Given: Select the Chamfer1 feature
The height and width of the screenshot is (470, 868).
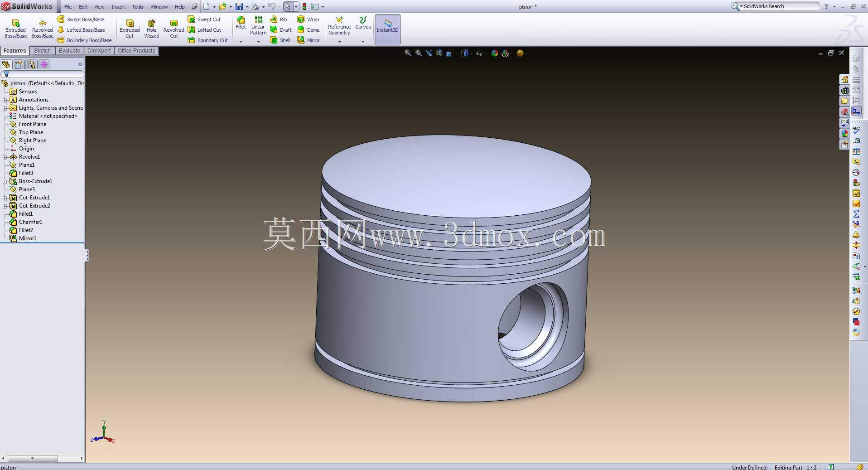Looking at the screenshot, I should (26, 222).
